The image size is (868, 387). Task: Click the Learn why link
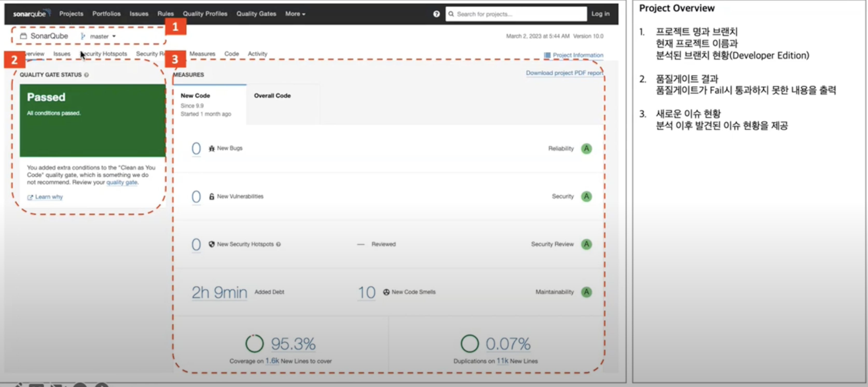[49, 197]
